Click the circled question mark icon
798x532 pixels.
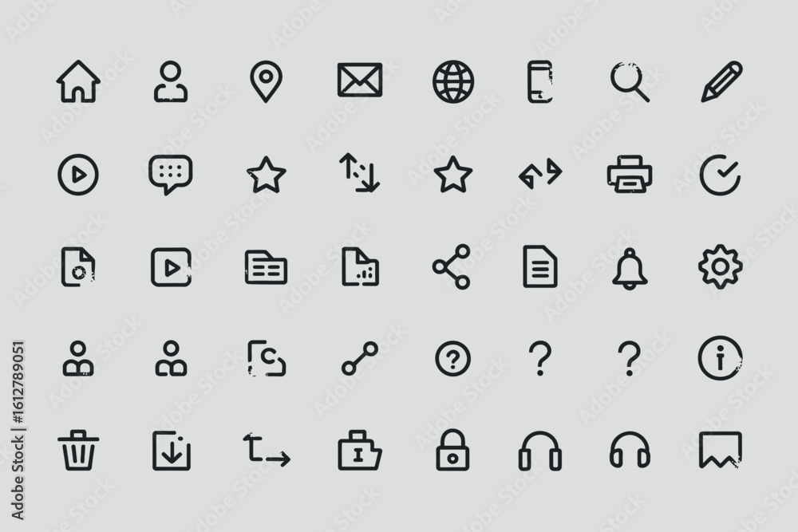453,359
